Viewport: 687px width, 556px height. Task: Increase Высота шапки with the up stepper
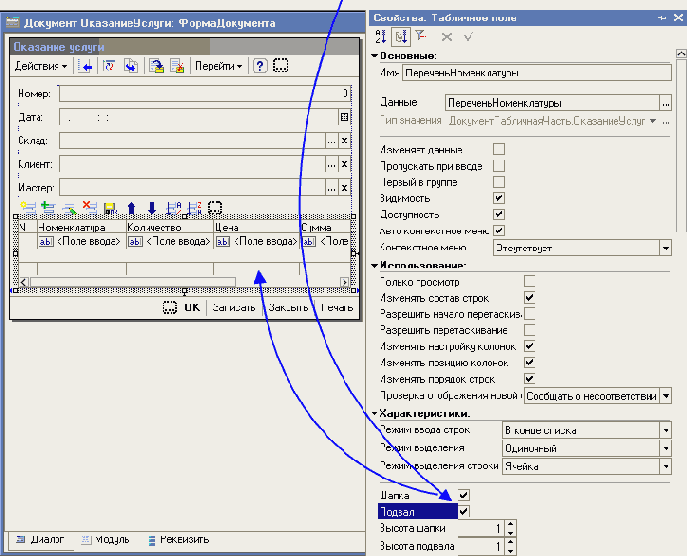[x=511, y=523]
